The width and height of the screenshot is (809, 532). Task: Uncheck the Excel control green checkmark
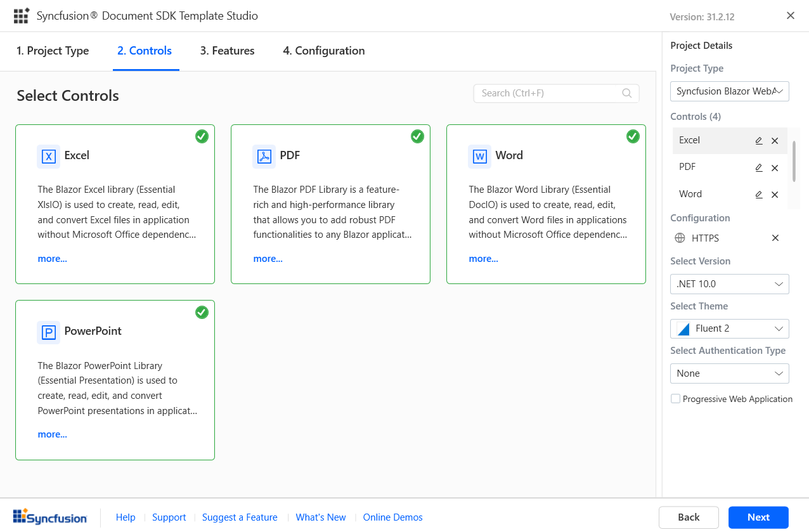pyautogui.click(x=202, y=136)
